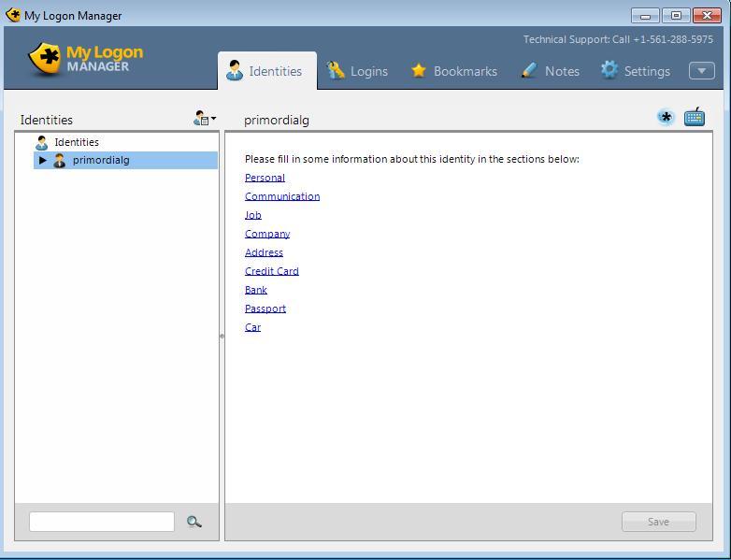Open the Notes tab
The width and height of the screenshot is (731, 560).
[551, 71]
